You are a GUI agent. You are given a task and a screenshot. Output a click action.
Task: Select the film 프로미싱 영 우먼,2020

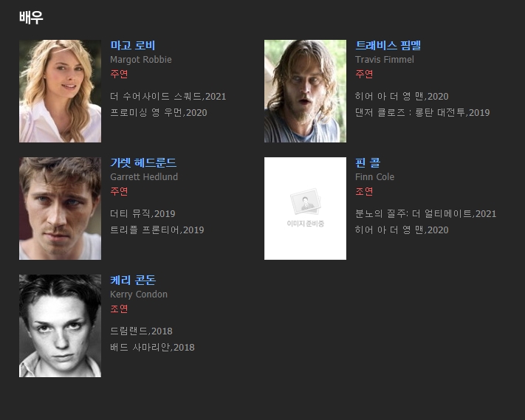(x=158, y=113)
